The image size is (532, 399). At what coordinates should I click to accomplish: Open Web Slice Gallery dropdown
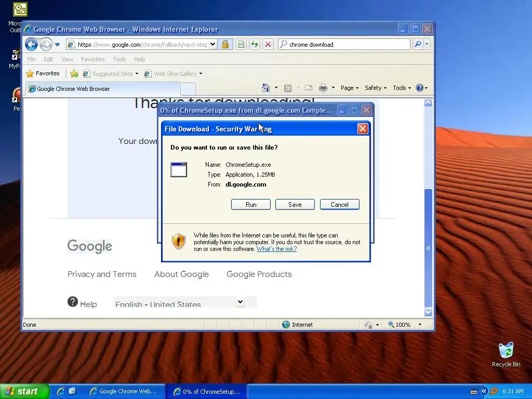click(x=173, y=74)
